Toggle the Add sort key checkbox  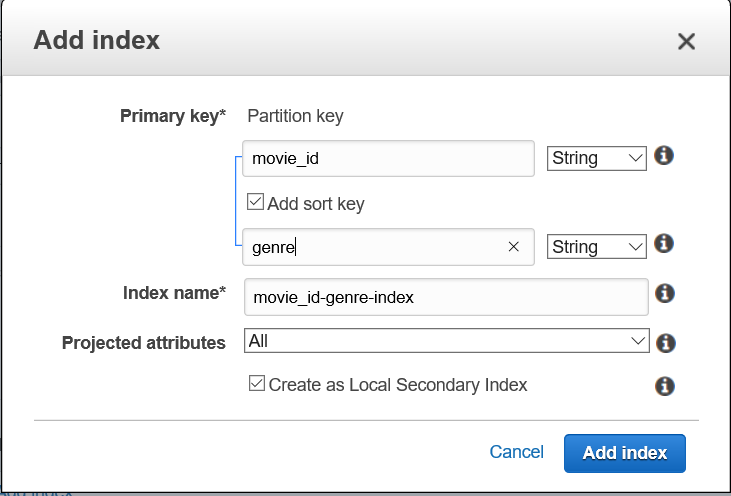coord(255,203)
